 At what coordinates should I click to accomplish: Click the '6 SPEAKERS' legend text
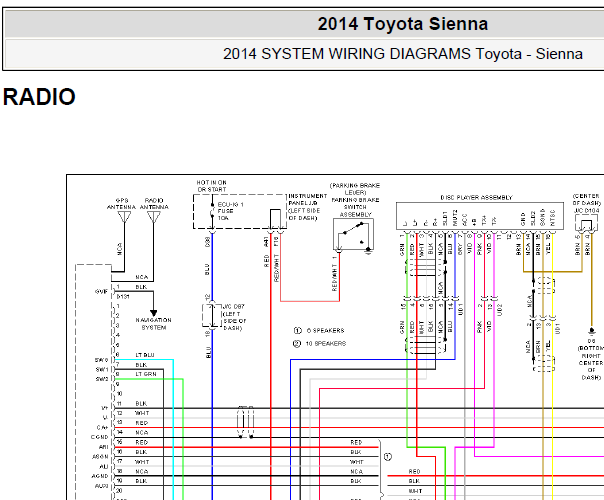[x=325, y=331]
